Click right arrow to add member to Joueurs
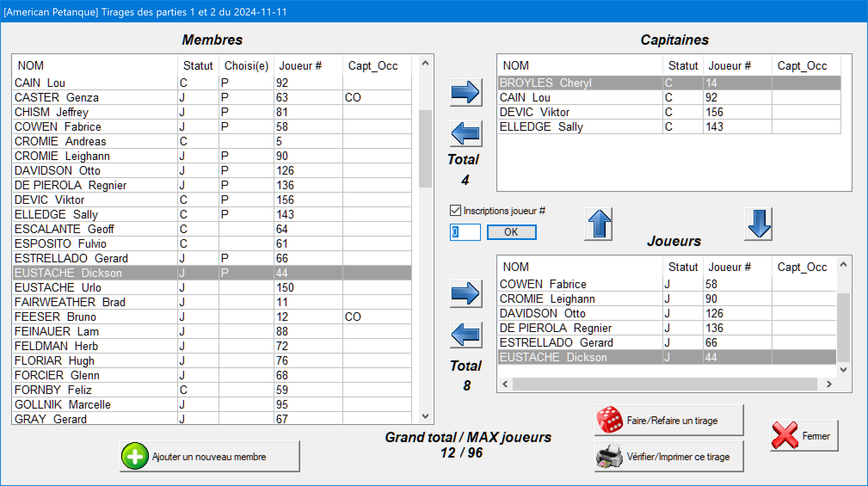Viewport: 868px width, 486px height. pyautogui.click(x=465, y=293)
